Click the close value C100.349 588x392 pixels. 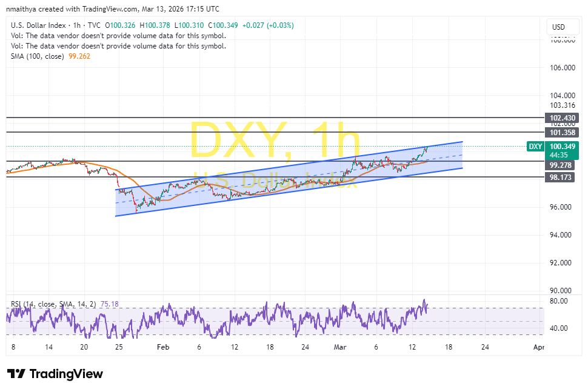pyautogui.click(x=222, y=25)
